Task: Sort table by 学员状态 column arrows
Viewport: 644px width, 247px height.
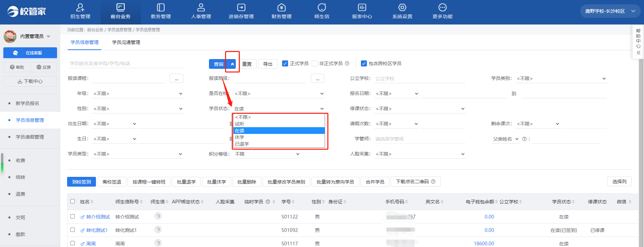Action: 573,202
